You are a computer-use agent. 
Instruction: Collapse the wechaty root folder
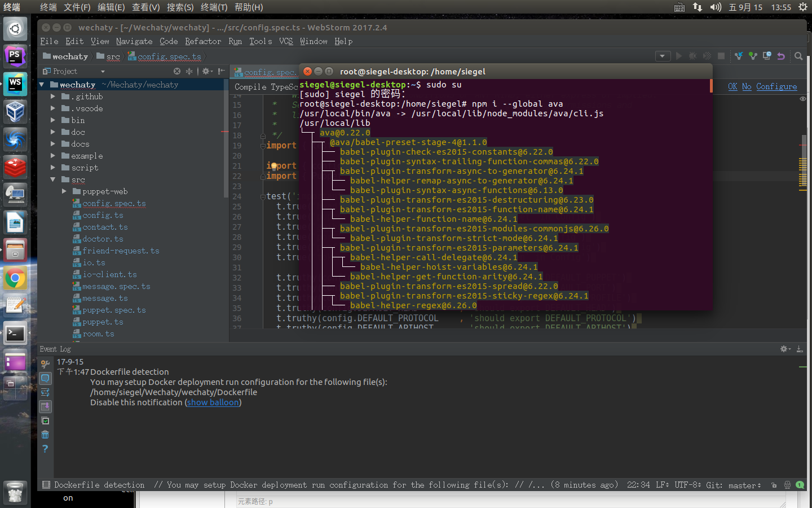[x=42, y=85]
